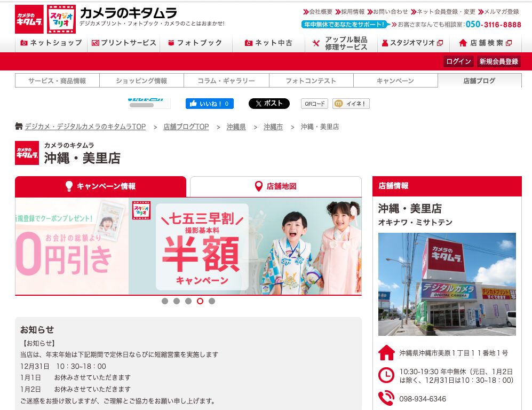Select the active fourth carousel dot
This screenshot has width=532, height=410.
point(200,301)
